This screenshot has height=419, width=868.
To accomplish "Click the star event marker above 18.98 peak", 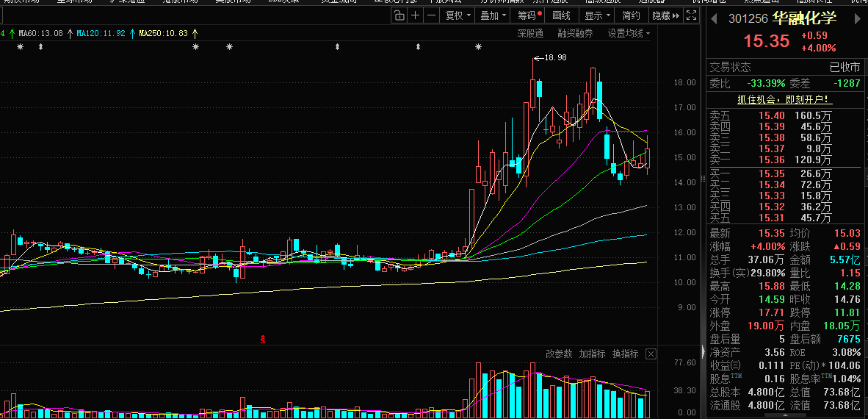I will click(478, 47).
